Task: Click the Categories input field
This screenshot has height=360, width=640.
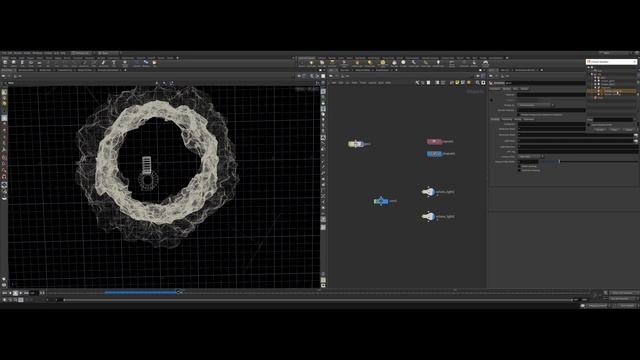Action: pyautogui.click(x=551, y=124)
